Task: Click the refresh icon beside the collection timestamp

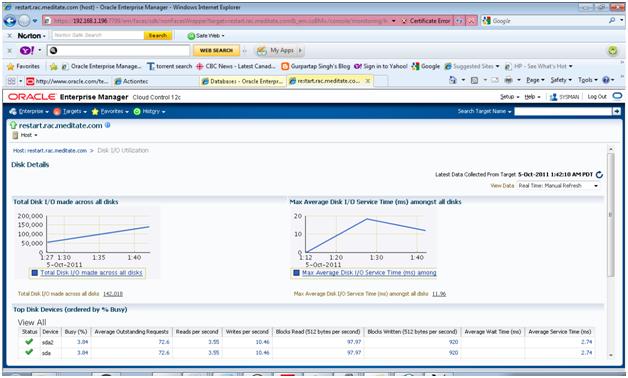Action: pos(599,175)
